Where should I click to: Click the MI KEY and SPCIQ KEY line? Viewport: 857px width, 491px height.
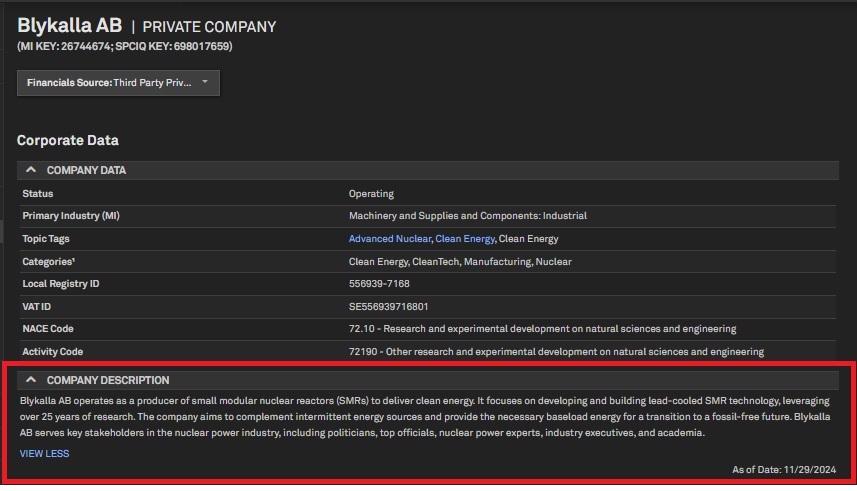click(125, 46)
